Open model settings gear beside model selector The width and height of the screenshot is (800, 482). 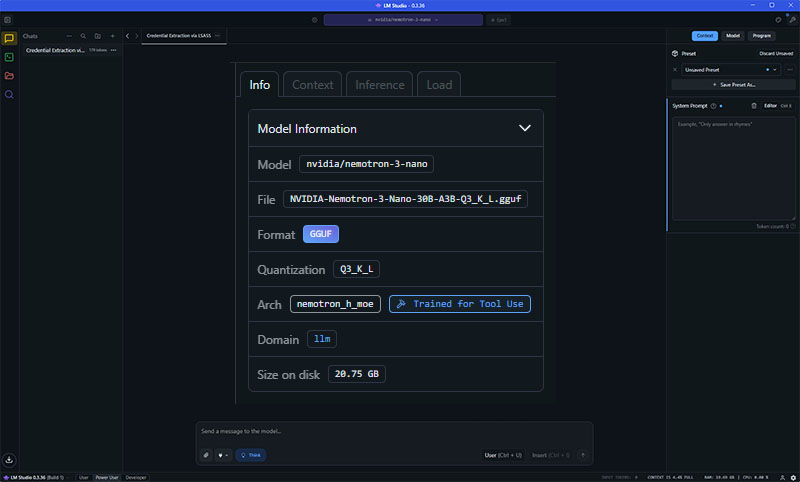coord(315,20)
